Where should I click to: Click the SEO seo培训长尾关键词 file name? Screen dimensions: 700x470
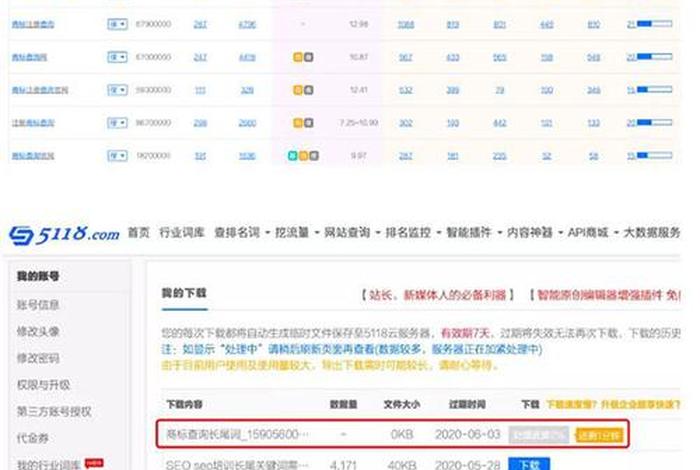pyautogui.click(x=237, y=465)
